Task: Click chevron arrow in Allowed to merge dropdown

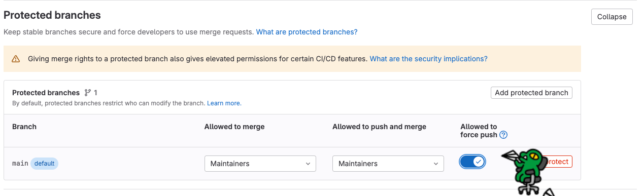Action: [308, 164]
